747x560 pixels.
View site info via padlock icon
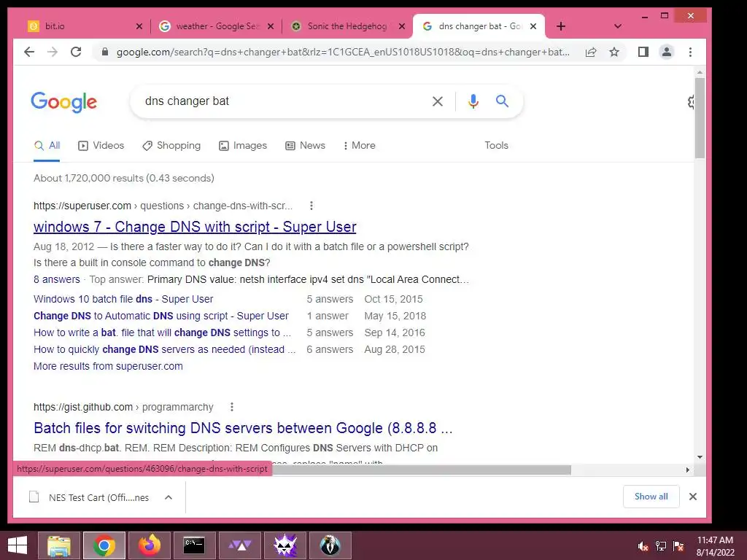point(105,52)
